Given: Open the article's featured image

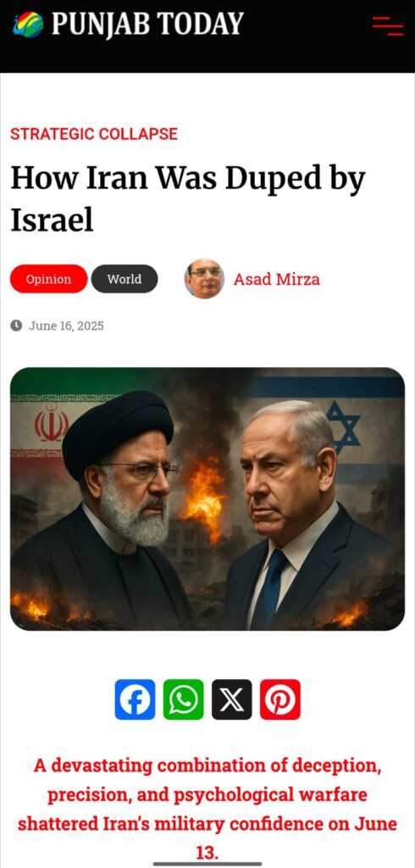Looking at the screenshot, I should click(207, 498).
